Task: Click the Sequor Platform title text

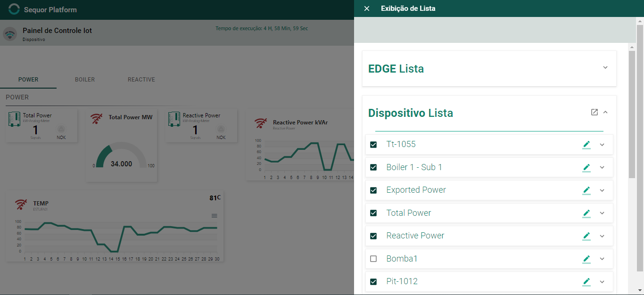Action: tap(50, 9)
